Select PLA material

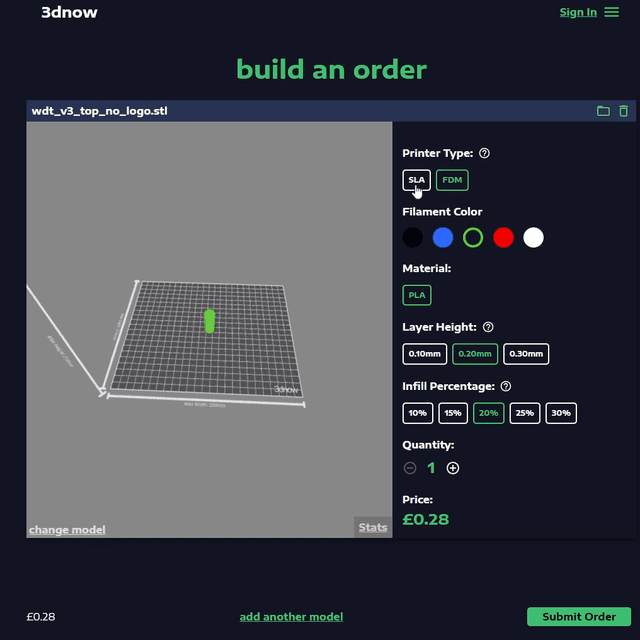point(416,295)
